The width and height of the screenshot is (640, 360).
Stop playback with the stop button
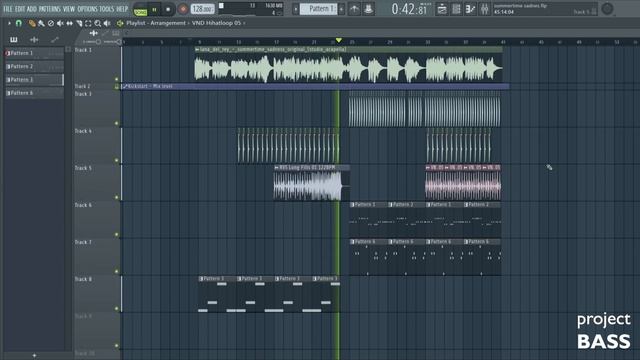(168, 9)
